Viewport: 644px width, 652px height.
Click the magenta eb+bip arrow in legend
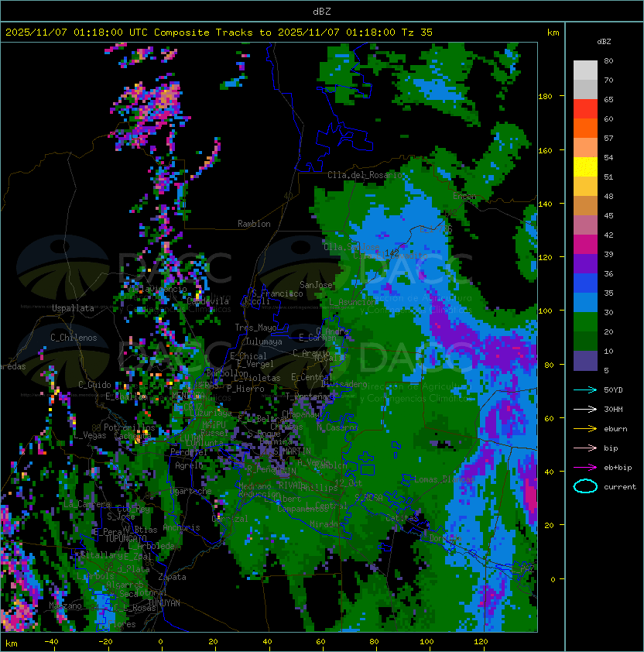coord(585,468)
